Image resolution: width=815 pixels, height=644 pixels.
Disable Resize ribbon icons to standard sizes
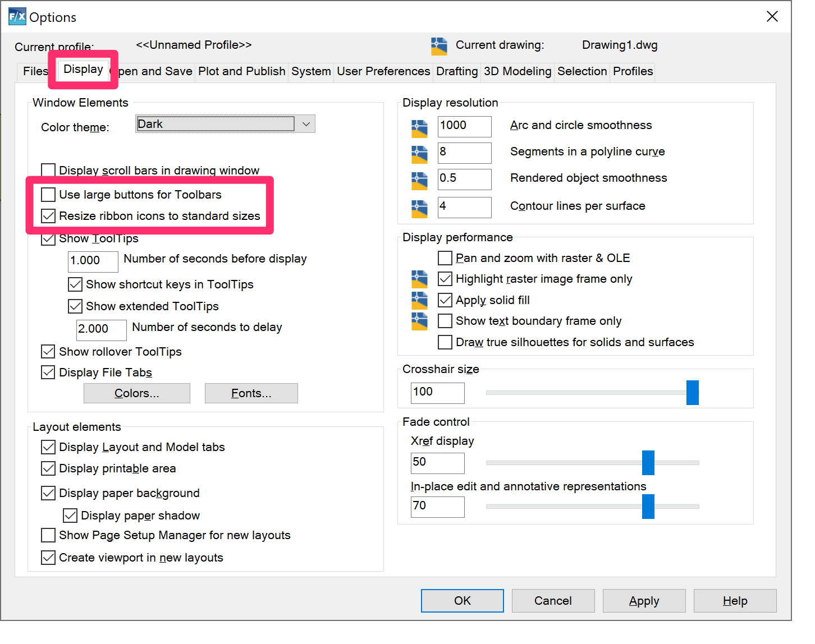[x=48, y=216]
